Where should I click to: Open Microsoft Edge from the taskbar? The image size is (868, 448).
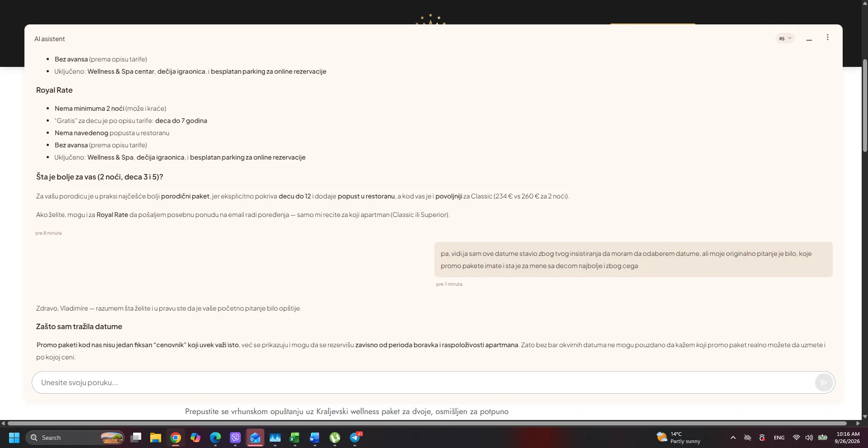click(x=215, y=438)
